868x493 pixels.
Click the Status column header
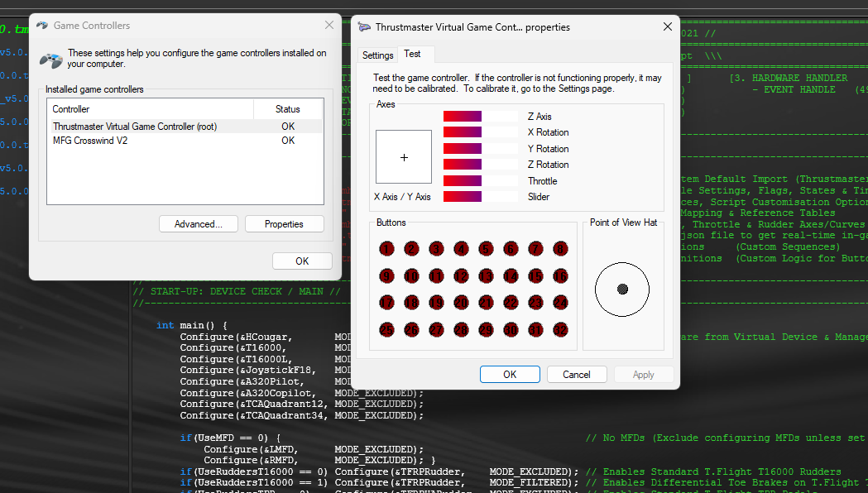(288, 109)
